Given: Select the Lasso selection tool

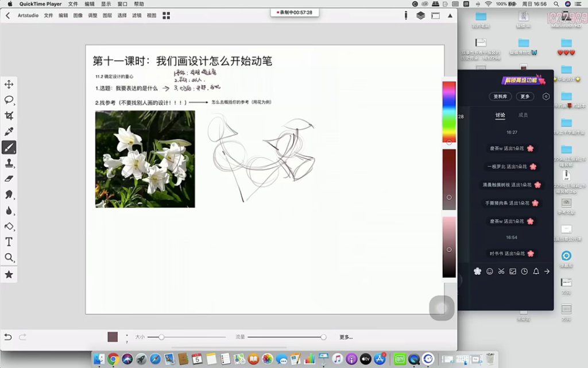Looking at the screenshot, I should 9,100.
